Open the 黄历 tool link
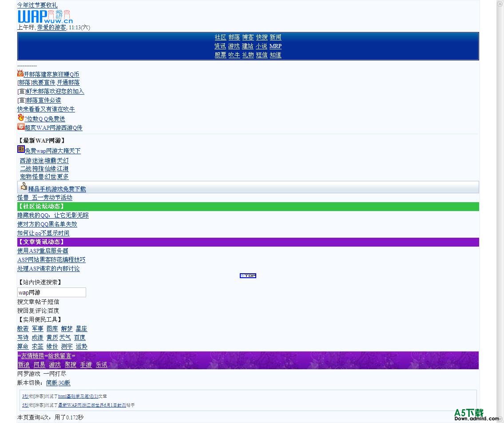Image resolution: width=504 pixels, height=423 pixels. coord(52,338)
